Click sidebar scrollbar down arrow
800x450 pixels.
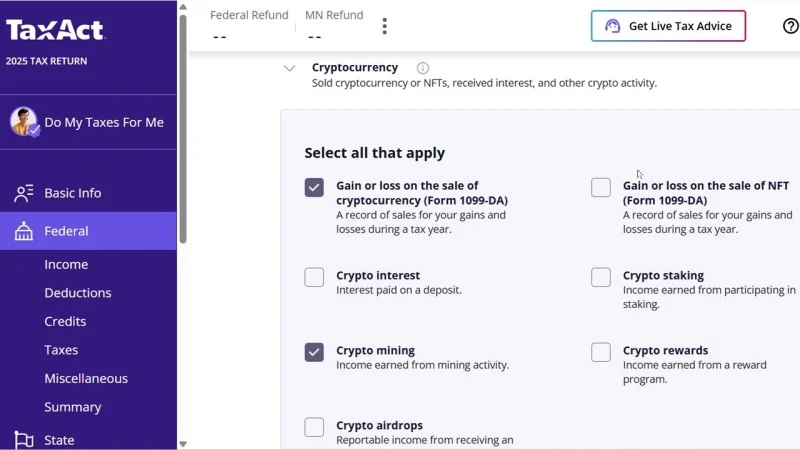pos(182,443)
